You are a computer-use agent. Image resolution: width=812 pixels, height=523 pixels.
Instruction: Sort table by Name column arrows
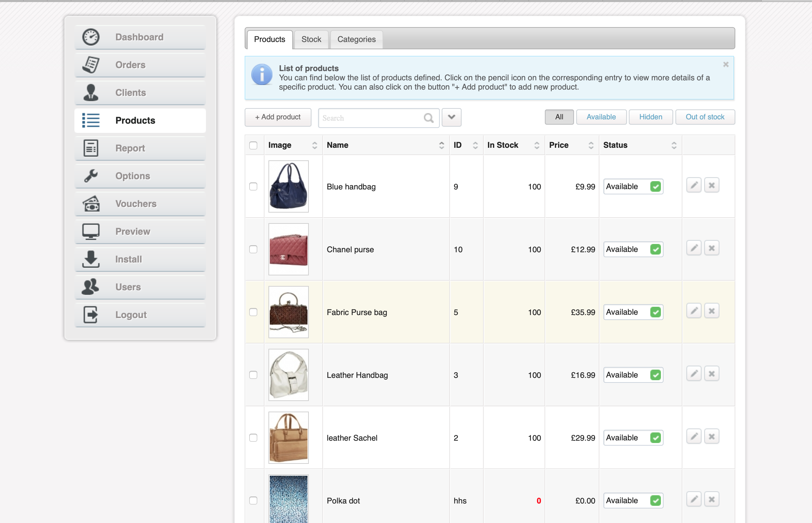tap(441, 145)
